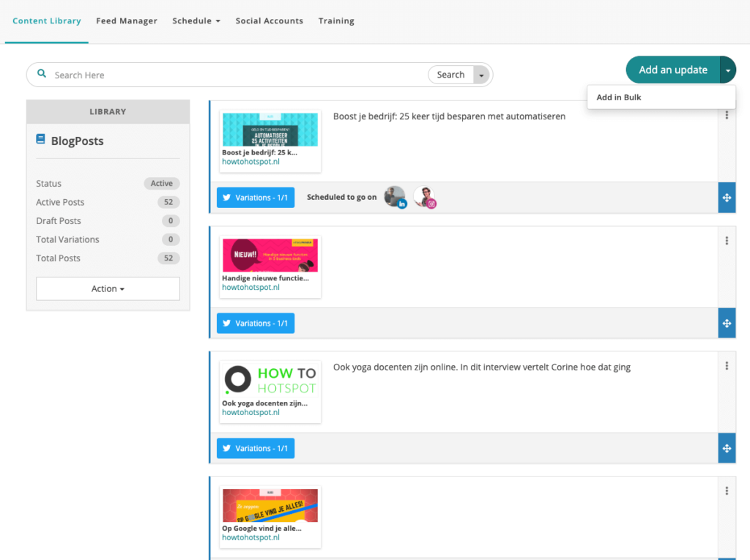Viewport: 750px width, 560px height.
Task: Open three-dot menu on Boost je bedrijf post
Action: [x=727, y=116]
